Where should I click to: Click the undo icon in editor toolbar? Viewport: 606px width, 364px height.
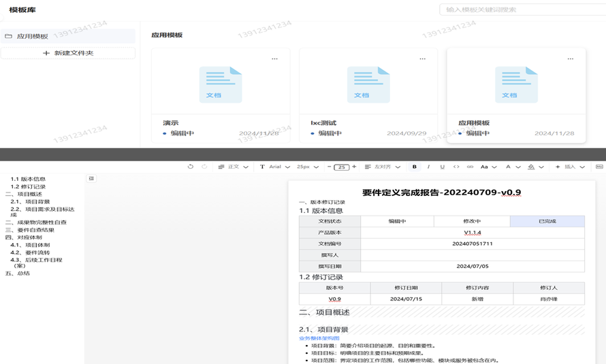(190, 167)
